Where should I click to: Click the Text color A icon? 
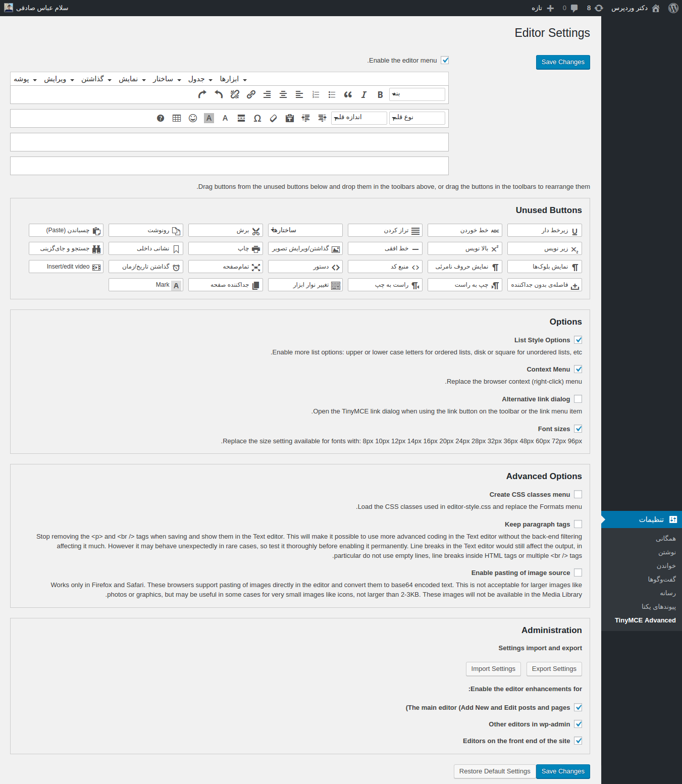225,118
